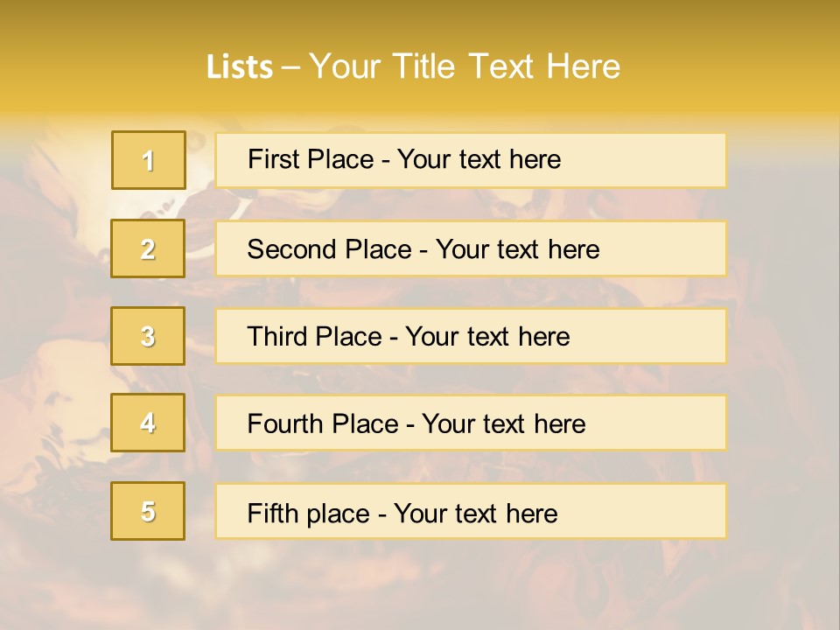
Task: Click the words 'Fifth place'
Action: click(x=309, y=514)
